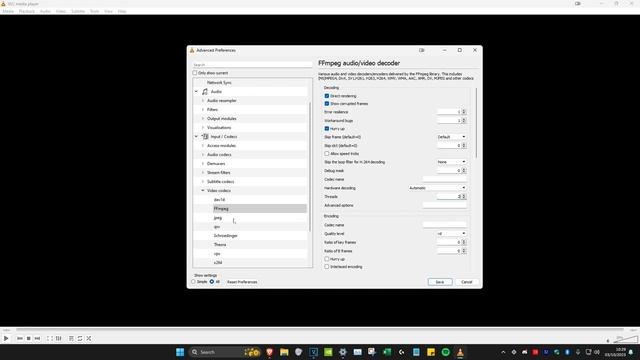The width and height of the screenshot is (640, 360).
Task: Click the Play button in VLC
Action: [6, 338]
